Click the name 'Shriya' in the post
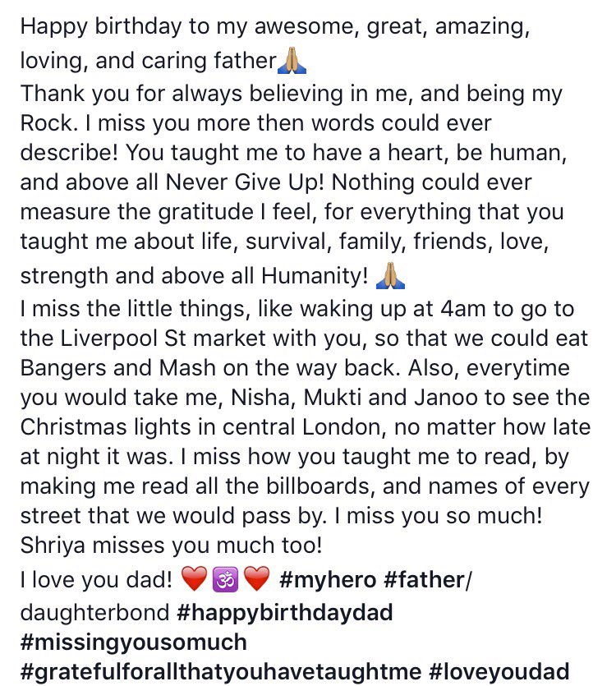Viewport: 616px width, 686px height. 53,546
